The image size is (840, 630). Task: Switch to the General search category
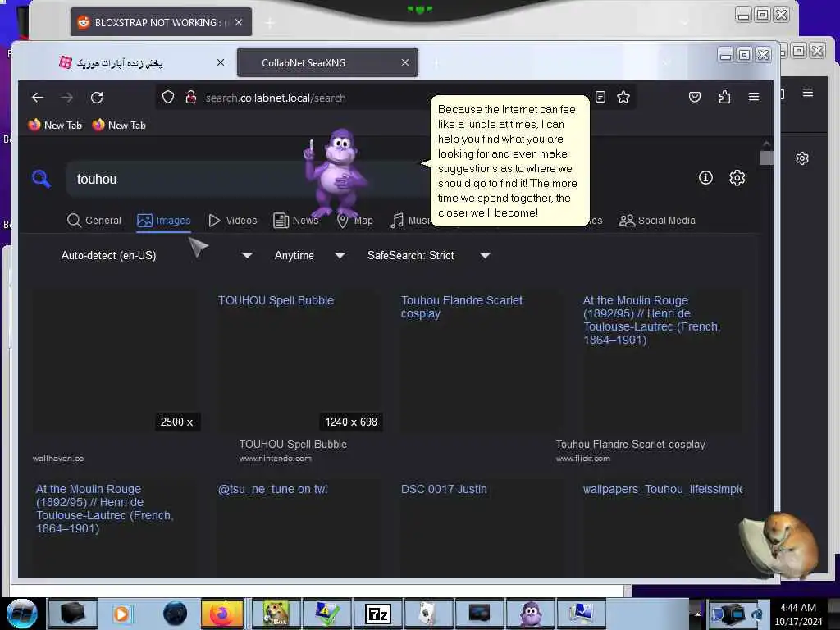tap(94, 220)
